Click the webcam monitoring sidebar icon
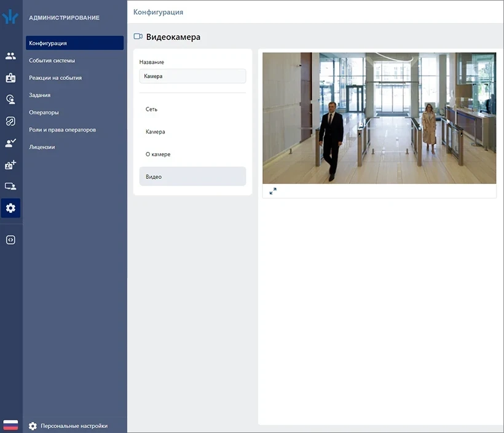Image resolution: width=504 pixels, height=433 pixels. [x=10, y=100]
